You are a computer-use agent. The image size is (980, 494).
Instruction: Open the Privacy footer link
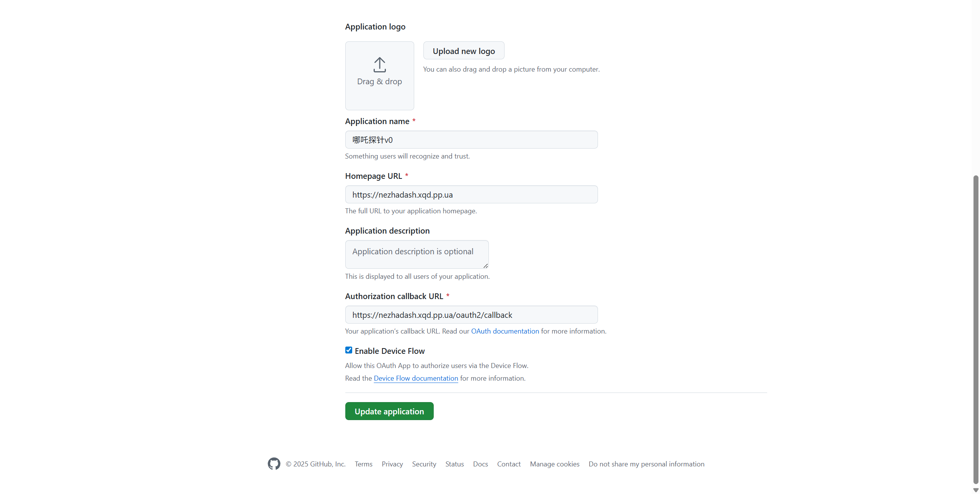pos(392,464)
